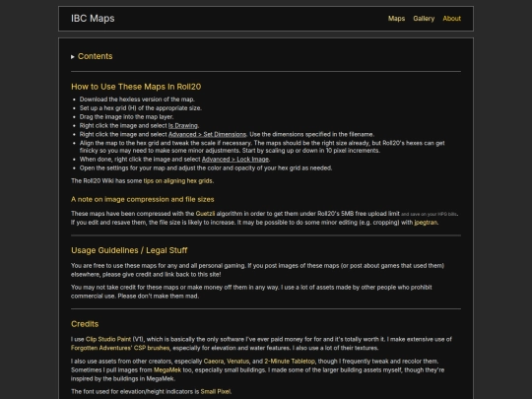Open the Small Pixel font link

216,391
